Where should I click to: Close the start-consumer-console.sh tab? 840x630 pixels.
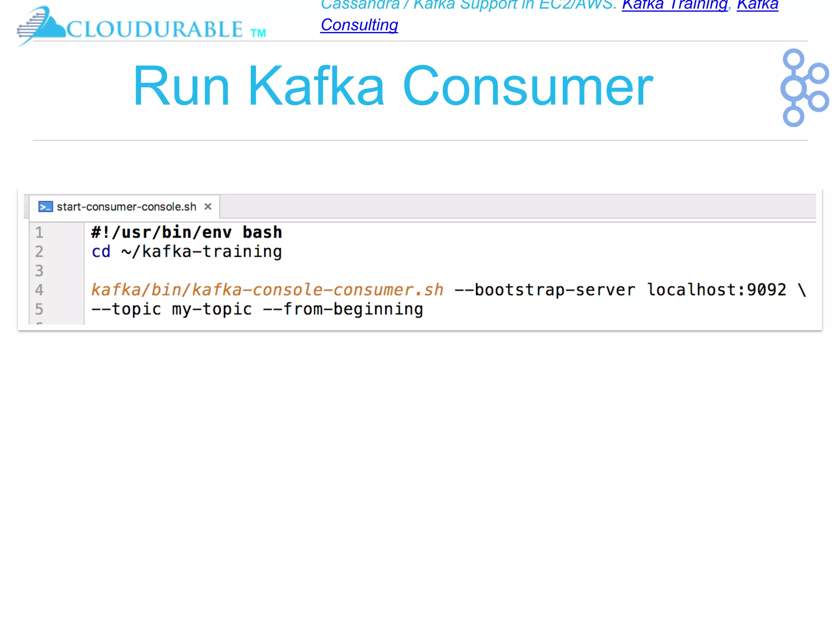[208, 207]
